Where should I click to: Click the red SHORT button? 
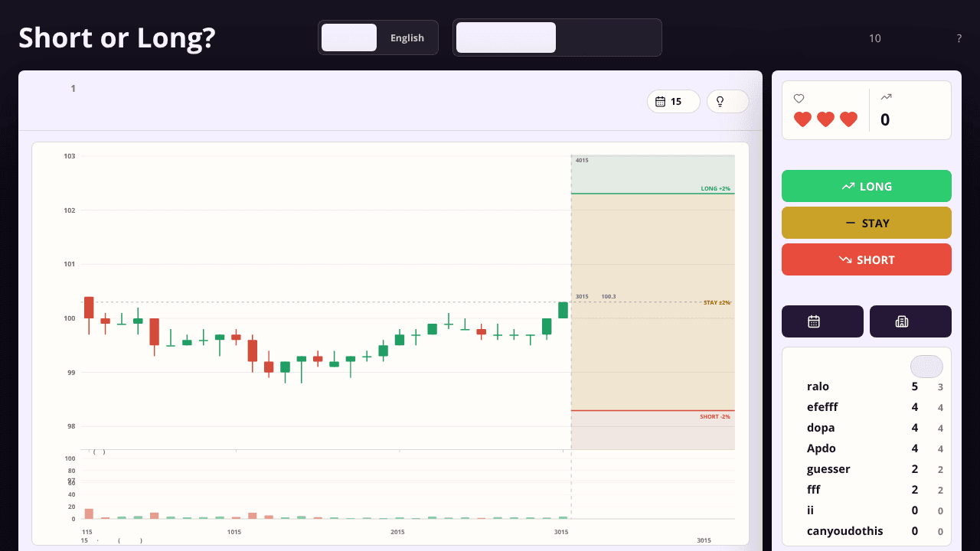[867, 259]
